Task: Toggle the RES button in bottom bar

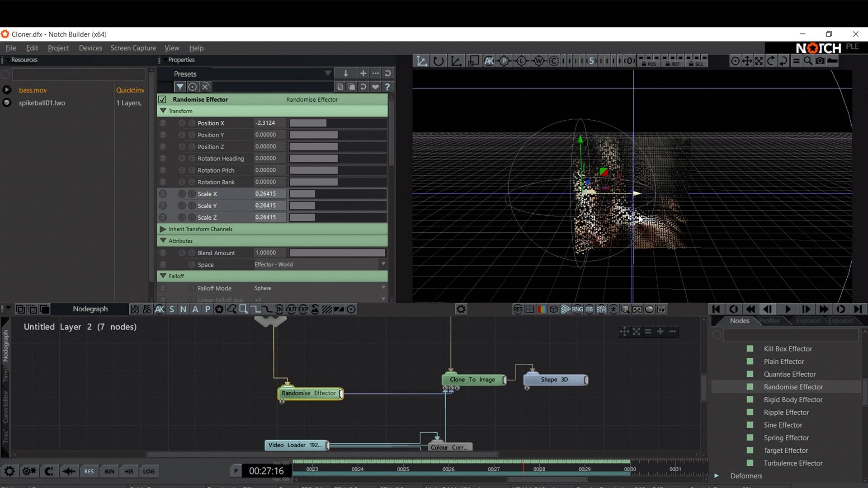Action: tap(89, 471)
